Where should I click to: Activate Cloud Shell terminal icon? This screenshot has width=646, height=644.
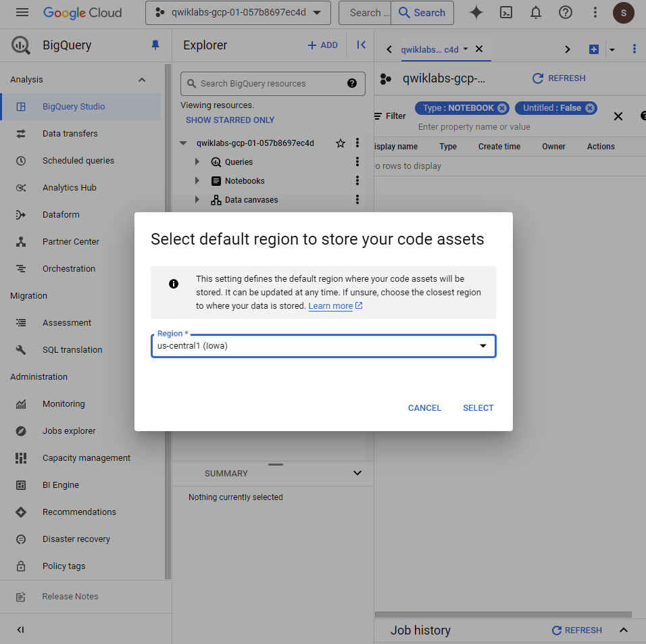pyautogui.click(x=506, y=12)
